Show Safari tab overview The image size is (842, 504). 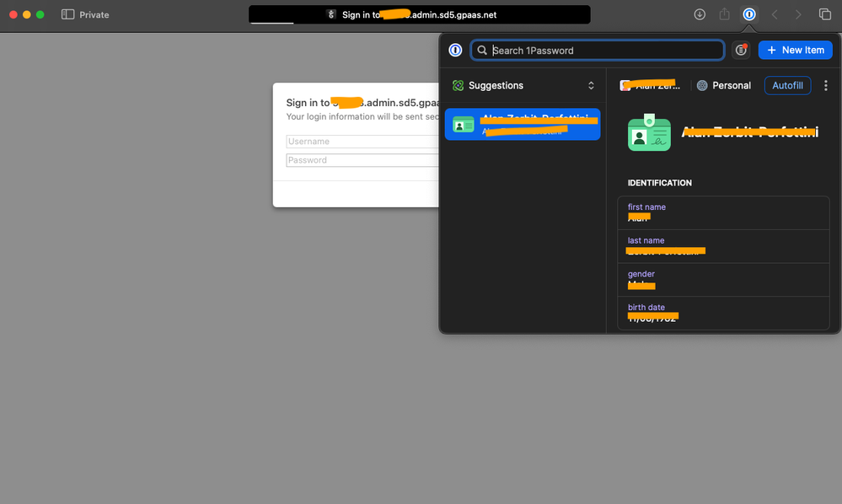pyautogui.click(x=824, y=14)
